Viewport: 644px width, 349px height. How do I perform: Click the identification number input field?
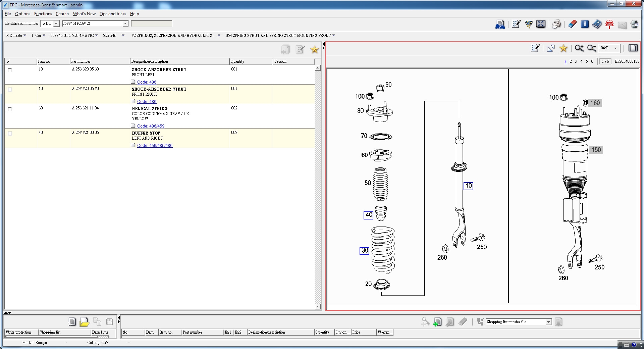92,23
